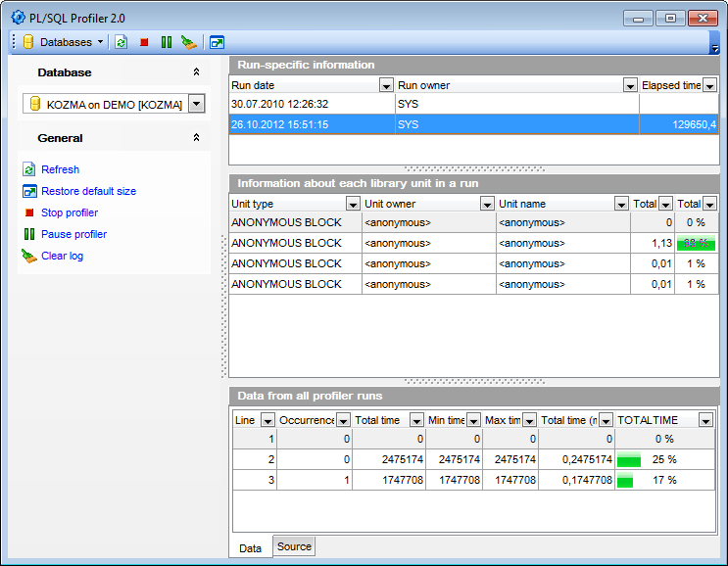728x566 pixels.
Task: Switch to the Source tab
Action: pos(294,546)
